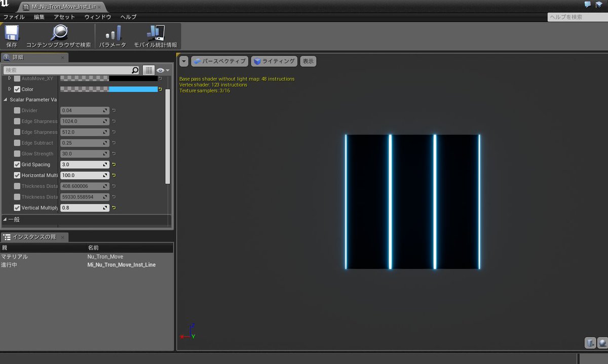Open the Find in Content Browser magnifier icon
This screenshot has height=364, width=608.
point(59,33)
